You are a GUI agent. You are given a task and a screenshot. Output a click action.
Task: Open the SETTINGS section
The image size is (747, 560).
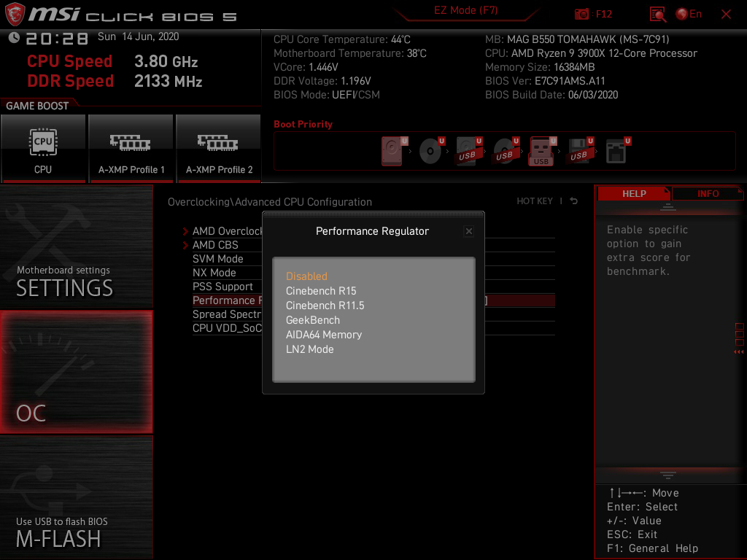coord(76,246)
